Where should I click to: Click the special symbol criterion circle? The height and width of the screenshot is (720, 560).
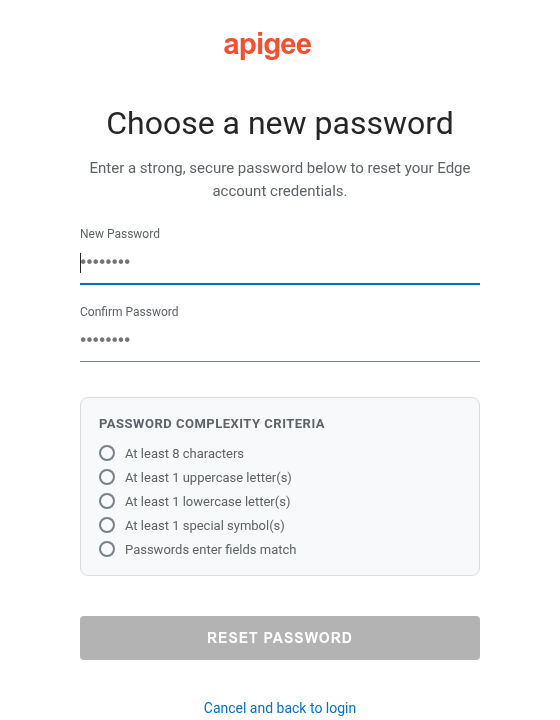tap(107, 525)
